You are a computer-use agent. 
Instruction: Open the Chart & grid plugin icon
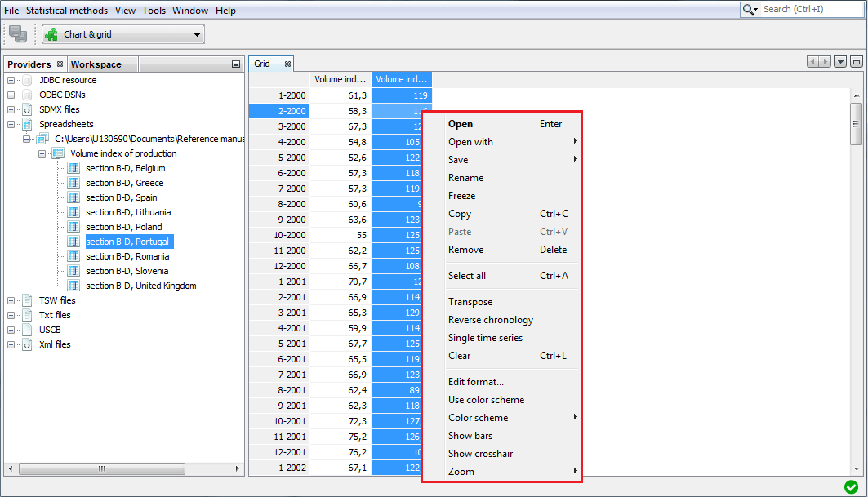[x=51, y=35]
